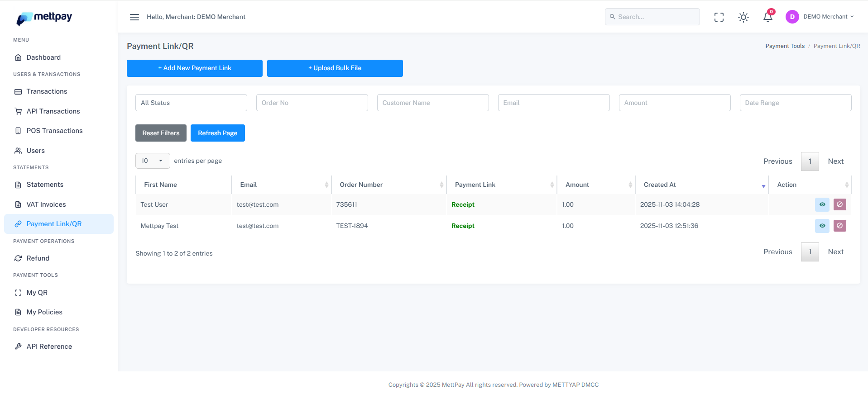
Task: Click Add New Payment Link button
Action: click(x=195, y=68)
